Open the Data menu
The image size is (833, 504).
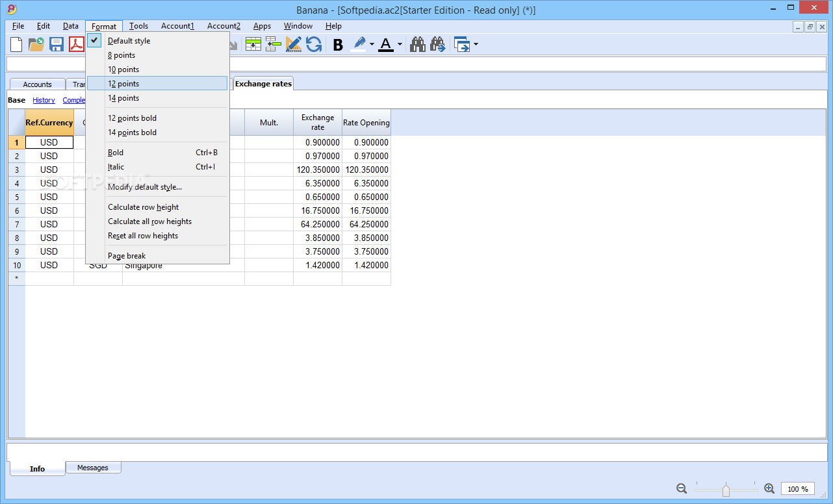[71, 26]
